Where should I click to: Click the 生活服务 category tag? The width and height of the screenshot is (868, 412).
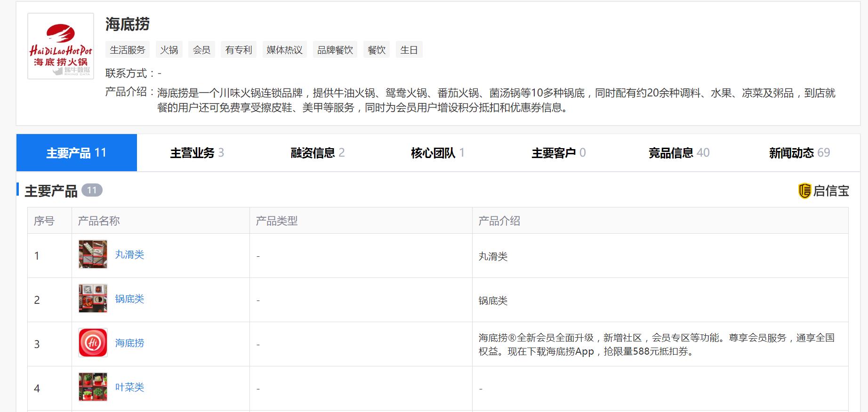128,50
